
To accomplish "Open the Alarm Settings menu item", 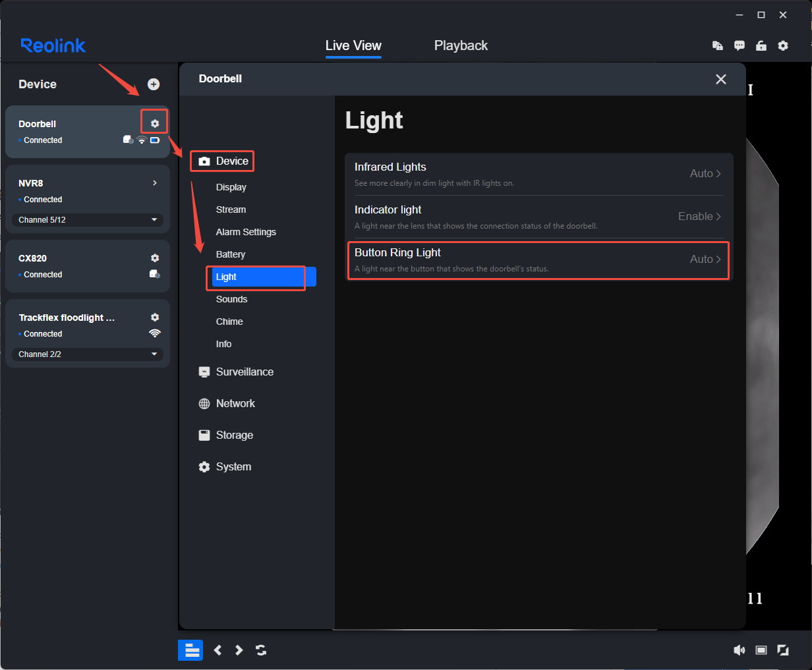I will (246, 232).
